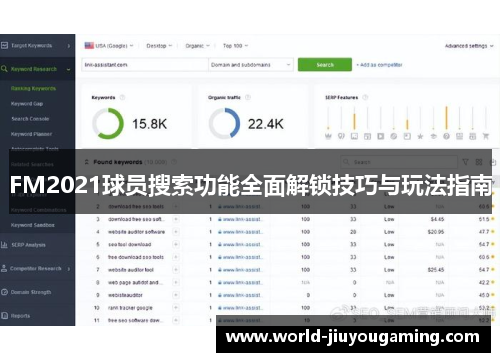
Task: Click the green Search button
Action: (325, 65)
